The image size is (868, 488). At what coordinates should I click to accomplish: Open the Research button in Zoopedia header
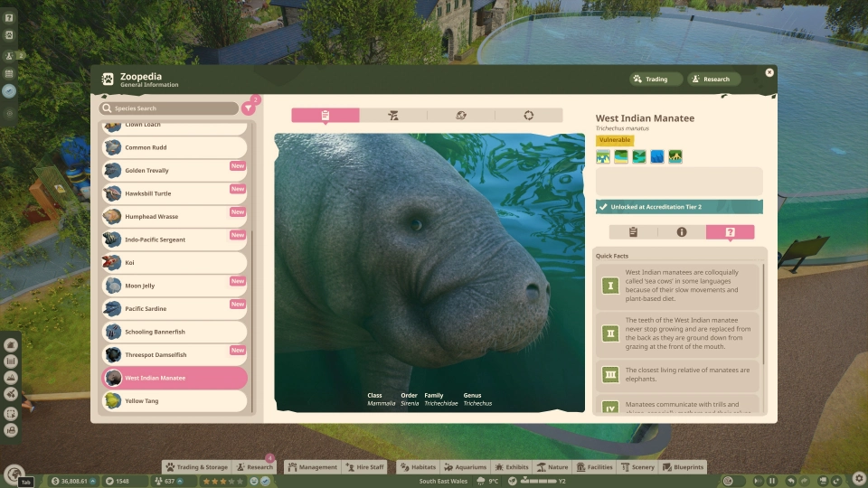713,80
